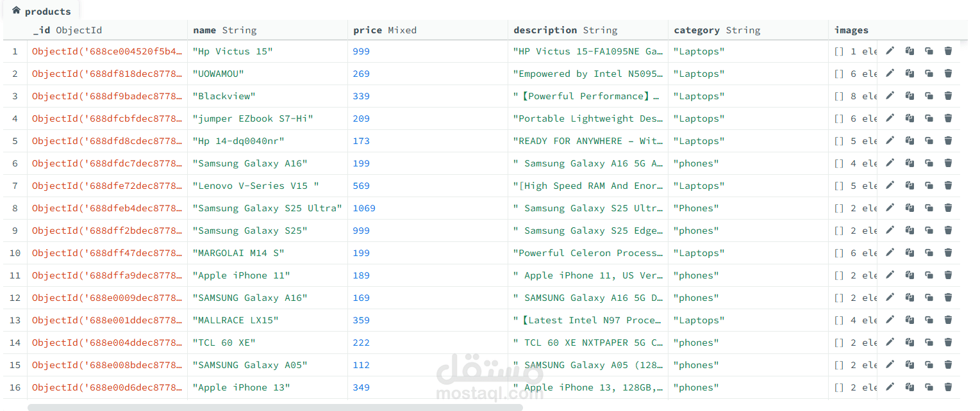The height and width of the screenshot is (411, 980).
Task: Copy the Hp Victus 15 document
Action: point(909,51)
